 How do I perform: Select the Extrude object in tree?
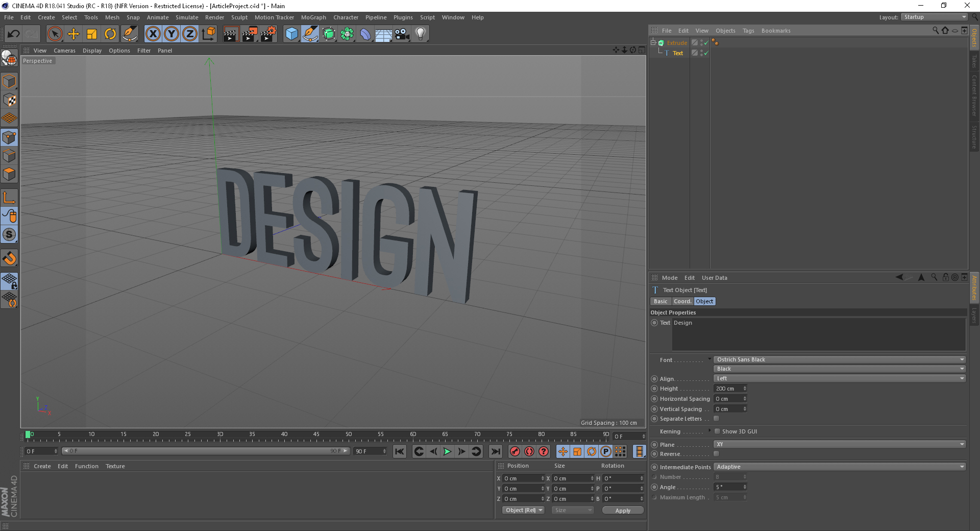pos(677,43)
